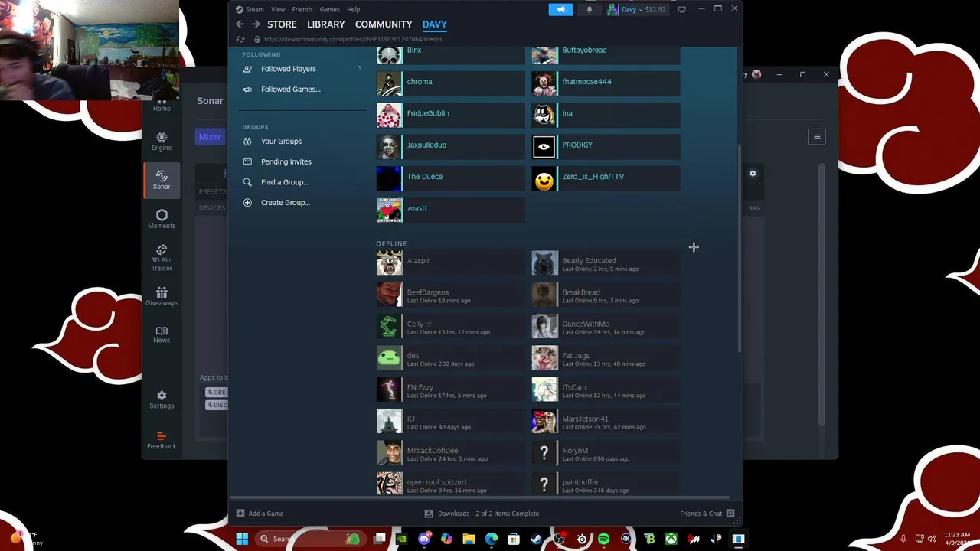
Task: Click the Steam page URL field
Action: pyautogui.click(x=353, y=39)
